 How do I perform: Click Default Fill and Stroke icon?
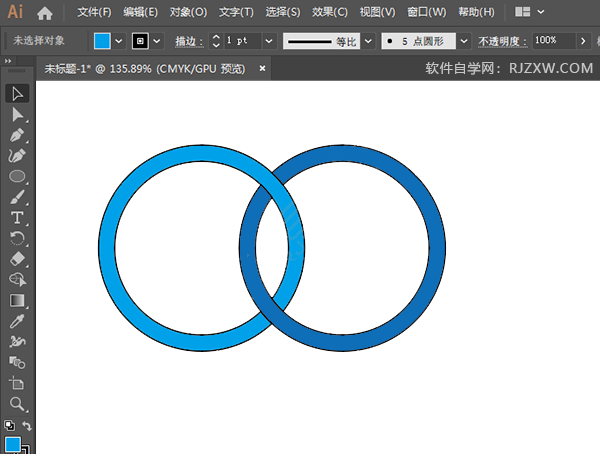pos(10,425)
